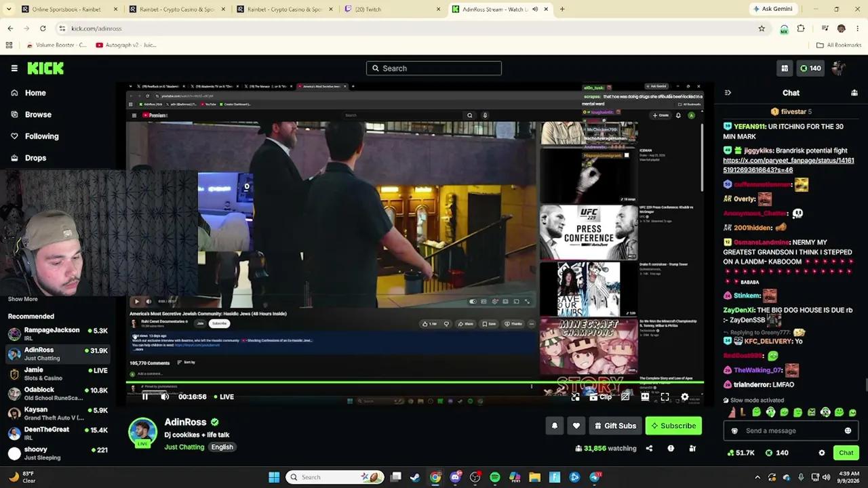Screen dimensions: 868x488
Task: Toggle fullscreen on the player
Action: [x=665, y=397]
